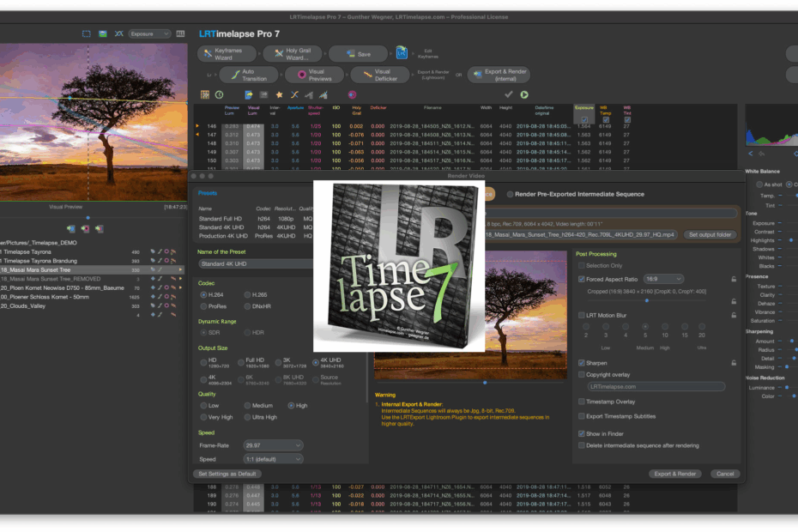Toggle Show in Finder checkbox

[x=581, y=433]
